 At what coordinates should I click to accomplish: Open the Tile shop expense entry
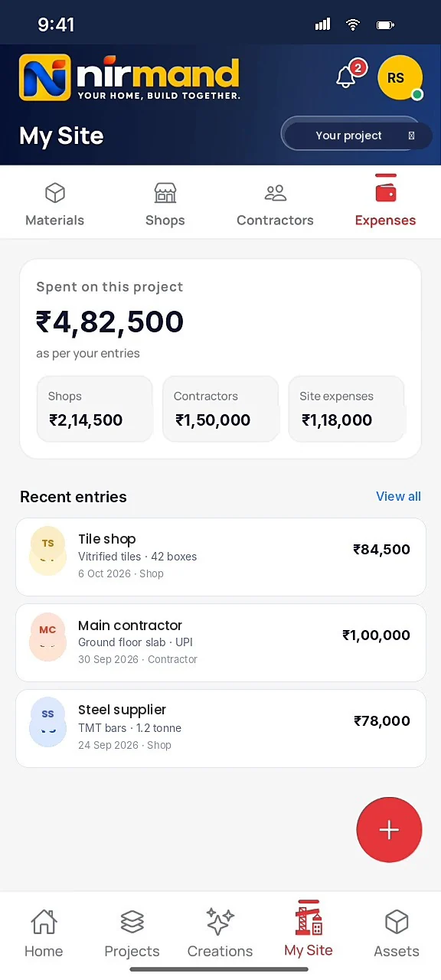click(220, 557)
